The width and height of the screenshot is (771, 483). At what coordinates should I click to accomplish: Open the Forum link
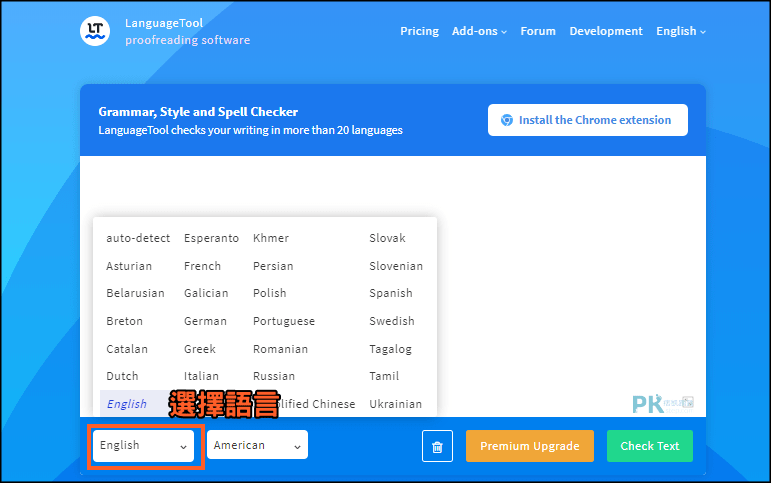538,31
